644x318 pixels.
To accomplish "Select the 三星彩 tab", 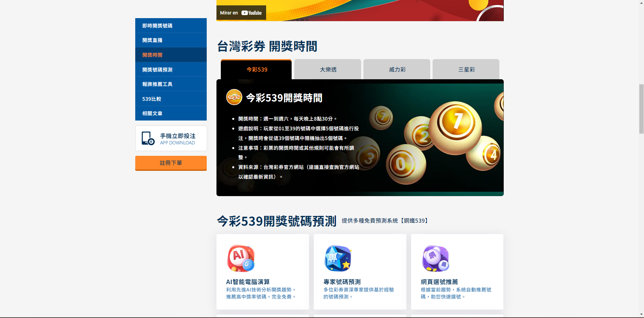I will (x=466, y=70).
